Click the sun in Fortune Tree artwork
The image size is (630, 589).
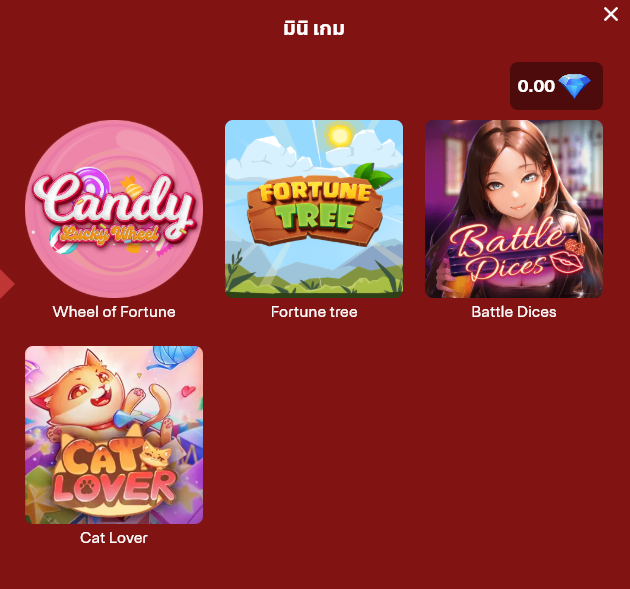(x=340, y=136)
